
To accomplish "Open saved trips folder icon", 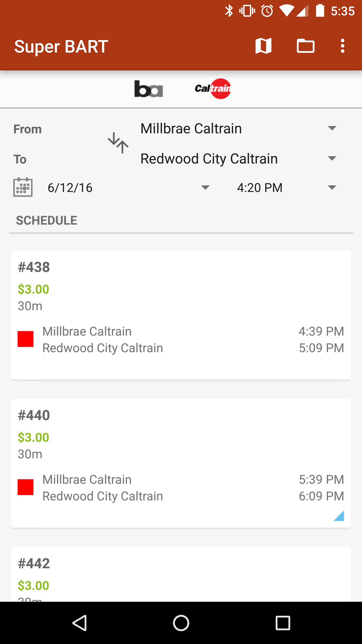I will (x=305, y=46).
